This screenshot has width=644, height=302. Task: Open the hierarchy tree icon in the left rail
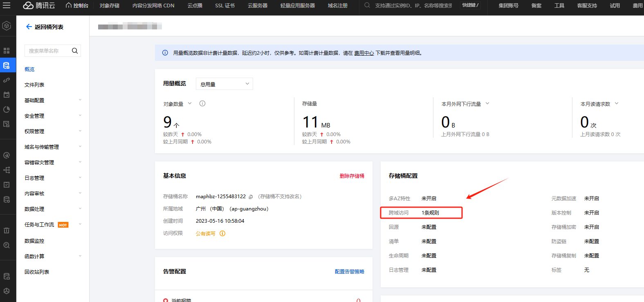7,170
